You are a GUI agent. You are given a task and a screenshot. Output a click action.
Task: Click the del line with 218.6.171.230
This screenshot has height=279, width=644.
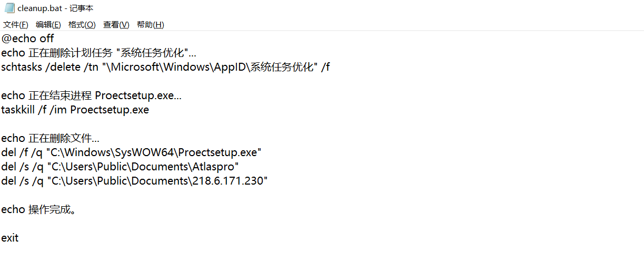134,181
